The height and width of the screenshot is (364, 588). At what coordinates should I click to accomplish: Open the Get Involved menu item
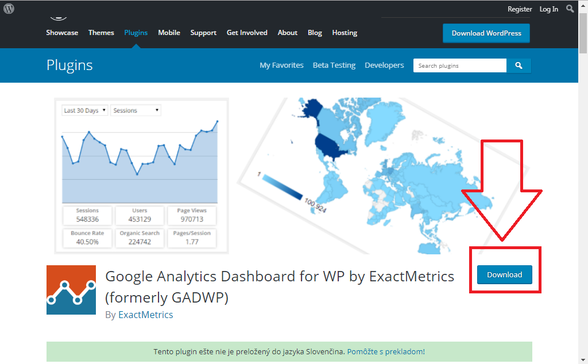pyautogui.click(x=247, y=33)
